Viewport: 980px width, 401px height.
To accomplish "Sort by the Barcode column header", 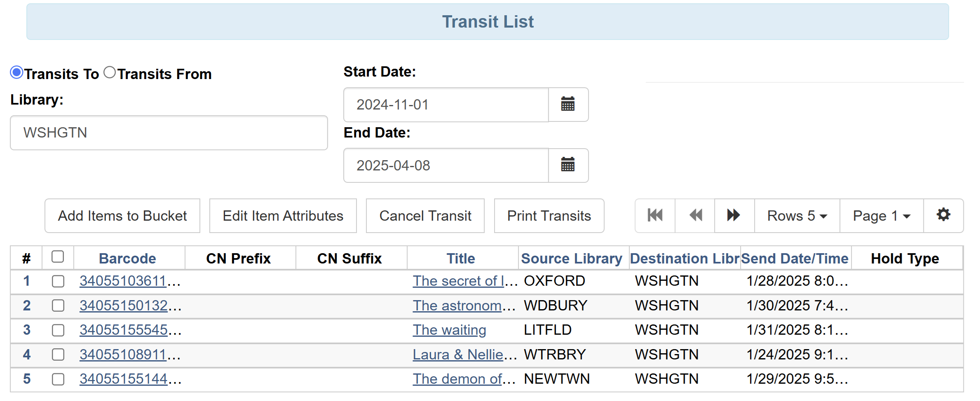I will click(127, 258).
